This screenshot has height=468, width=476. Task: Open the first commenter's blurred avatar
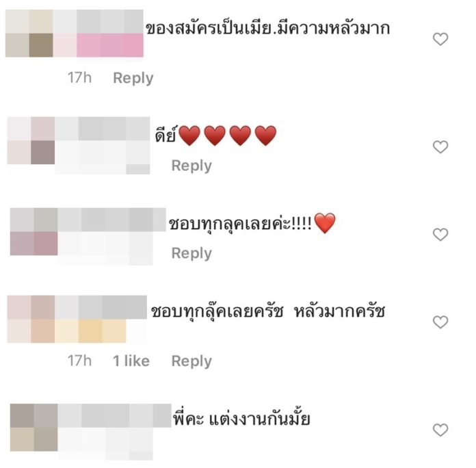coord(29,34)
